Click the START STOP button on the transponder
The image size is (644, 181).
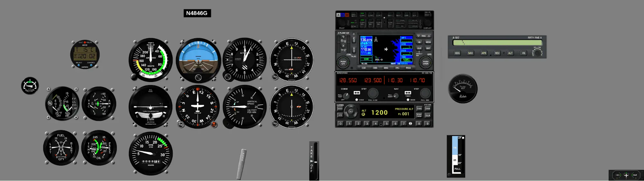pos(419,115)
